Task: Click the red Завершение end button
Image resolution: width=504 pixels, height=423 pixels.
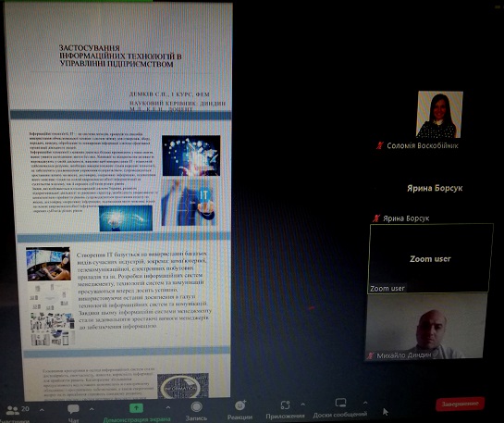Action: 460,404
